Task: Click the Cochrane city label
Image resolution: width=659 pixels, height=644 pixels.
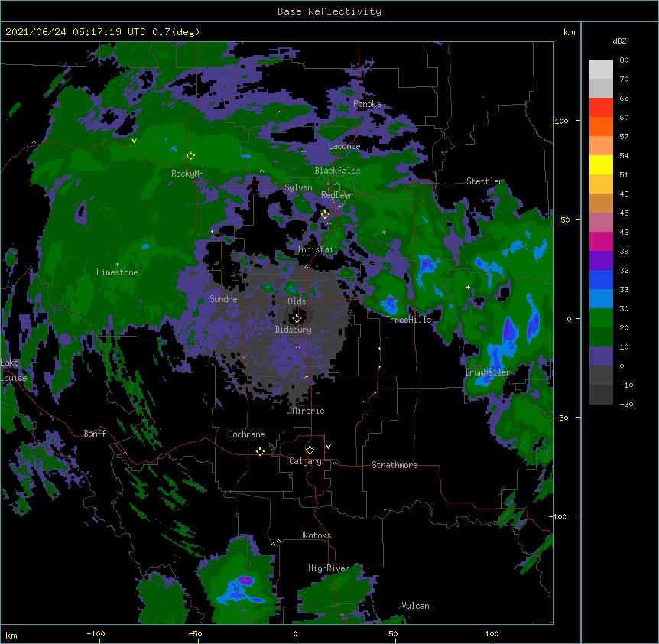Action: pos(246,434)
